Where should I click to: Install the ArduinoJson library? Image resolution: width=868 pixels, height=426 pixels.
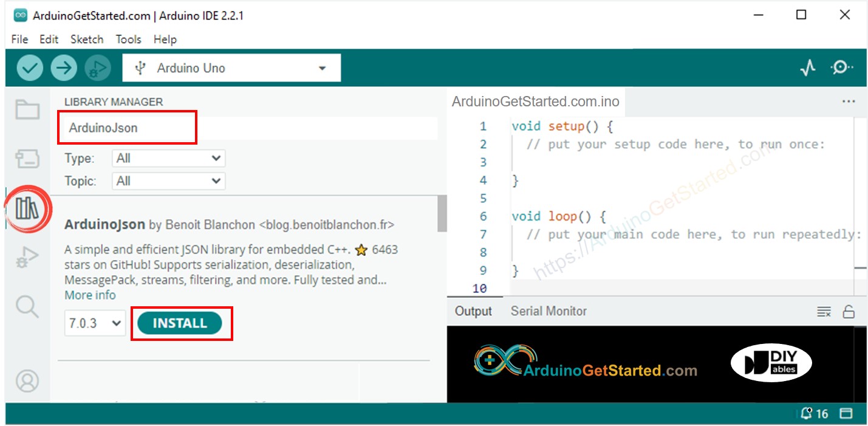(x=180, y=323)
